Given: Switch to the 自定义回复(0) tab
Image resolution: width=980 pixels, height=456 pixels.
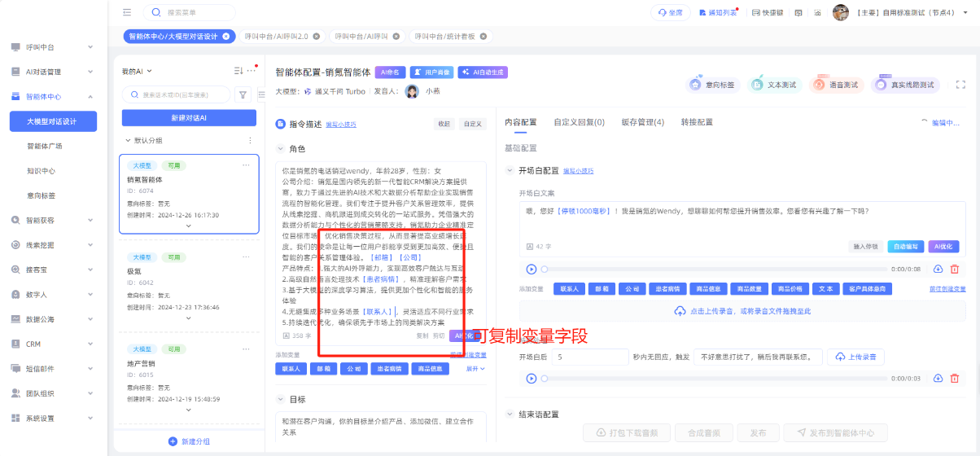Looking at the screenshot, I should [x=579, y=122].
